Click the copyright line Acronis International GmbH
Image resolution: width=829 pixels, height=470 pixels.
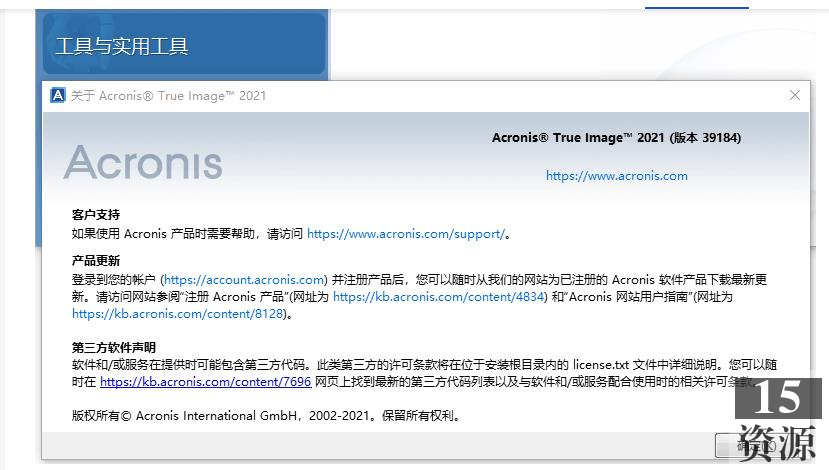(x=266, y=416)
